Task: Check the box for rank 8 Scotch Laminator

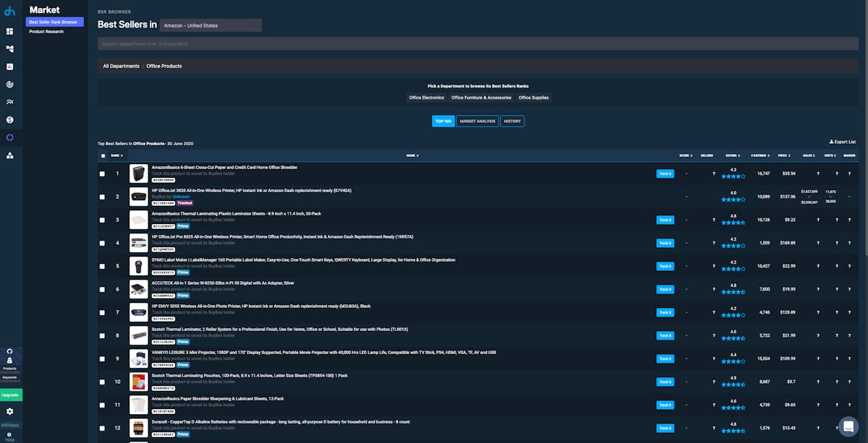Action: pos(103,335)
